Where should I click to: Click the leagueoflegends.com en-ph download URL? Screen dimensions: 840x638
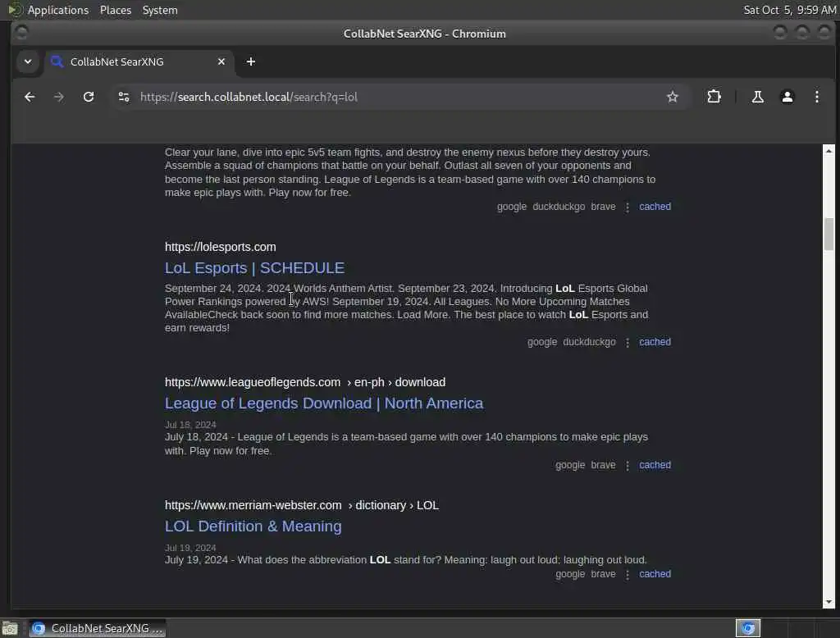[305, 382]
